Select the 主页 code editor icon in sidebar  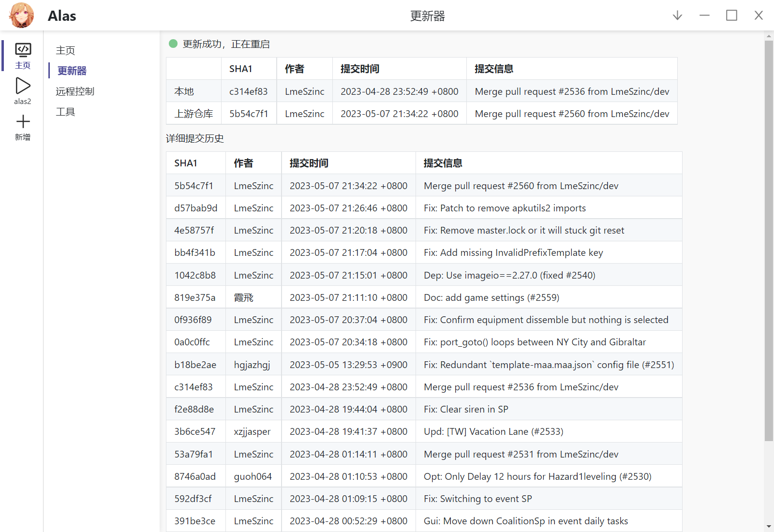[x=22, y=50]
